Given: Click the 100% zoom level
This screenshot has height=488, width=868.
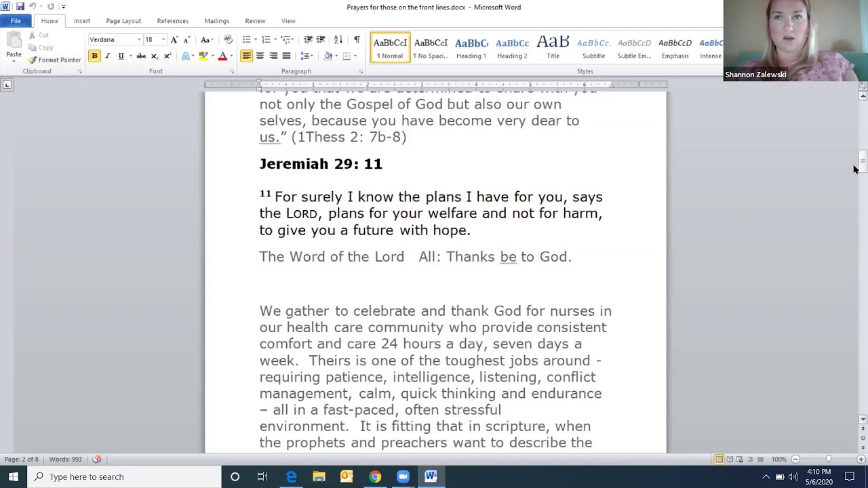Looking at the screenshot, I should click(778, 460).
